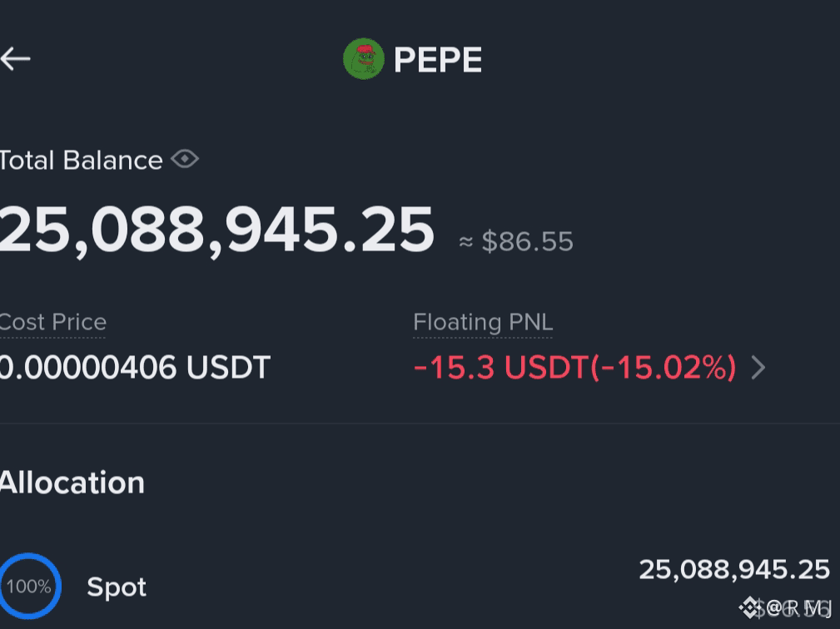Select the Allocation section heading
The height and width of the screenshot is (629, 840).
pos(72,483)
